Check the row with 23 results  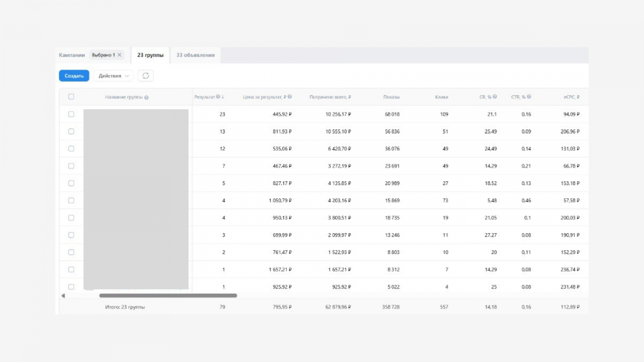click(71, 114)
